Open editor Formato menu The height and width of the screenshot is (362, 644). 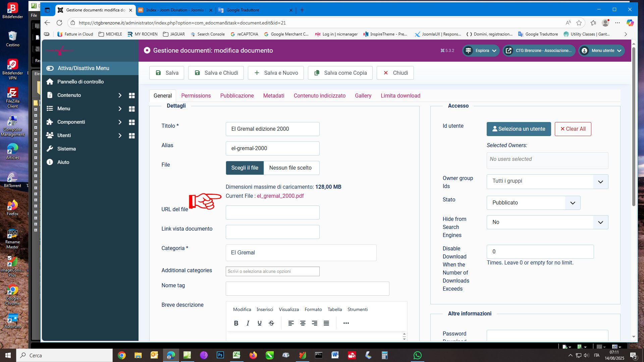[x=313, y=310]
